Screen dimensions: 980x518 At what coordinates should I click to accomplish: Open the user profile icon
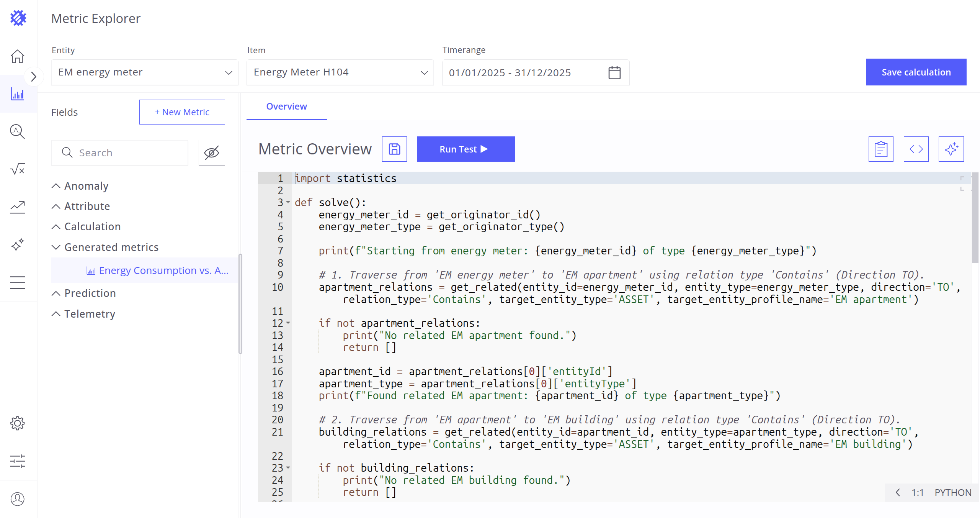click(x=18, y=499)
